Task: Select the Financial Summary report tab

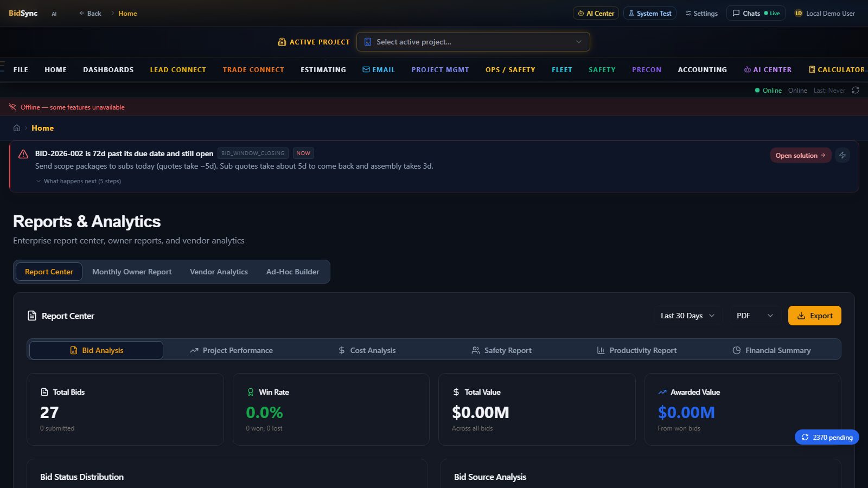Action: [771, 350]
